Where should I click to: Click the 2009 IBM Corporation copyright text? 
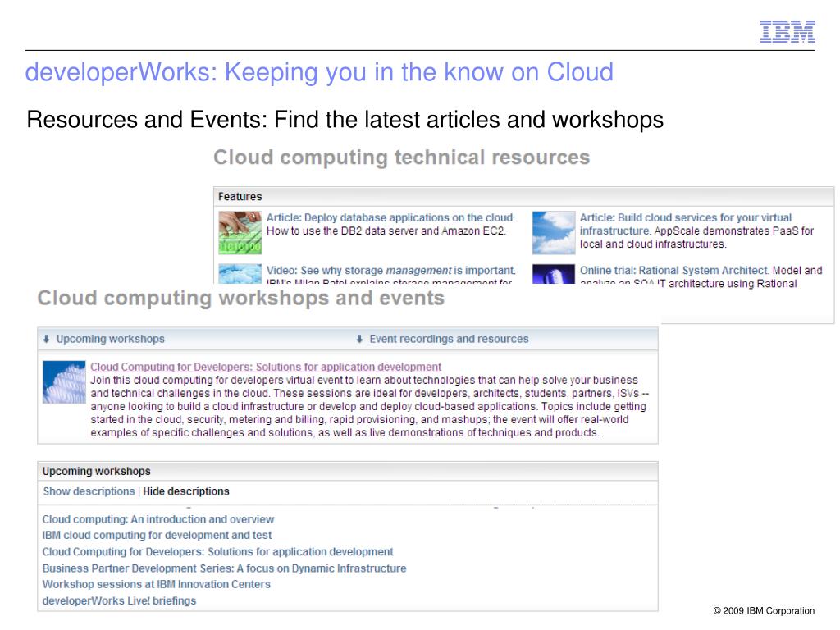coord(764,610)
